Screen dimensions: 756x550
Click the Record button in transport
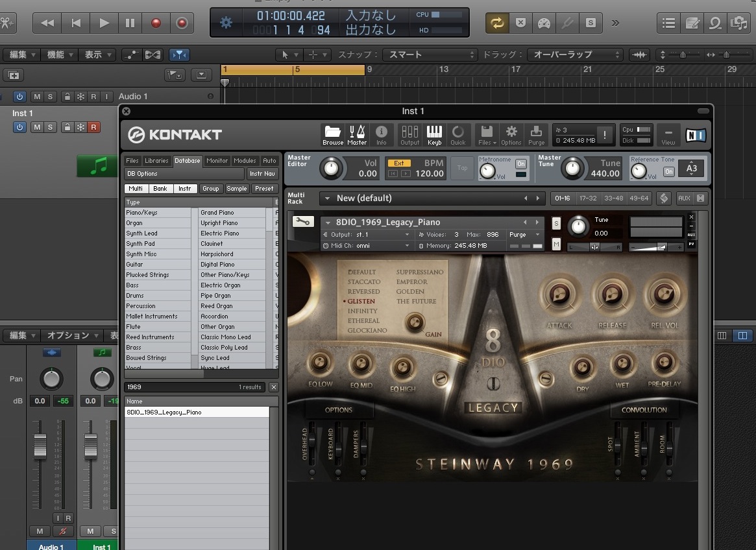coord(156,23)
